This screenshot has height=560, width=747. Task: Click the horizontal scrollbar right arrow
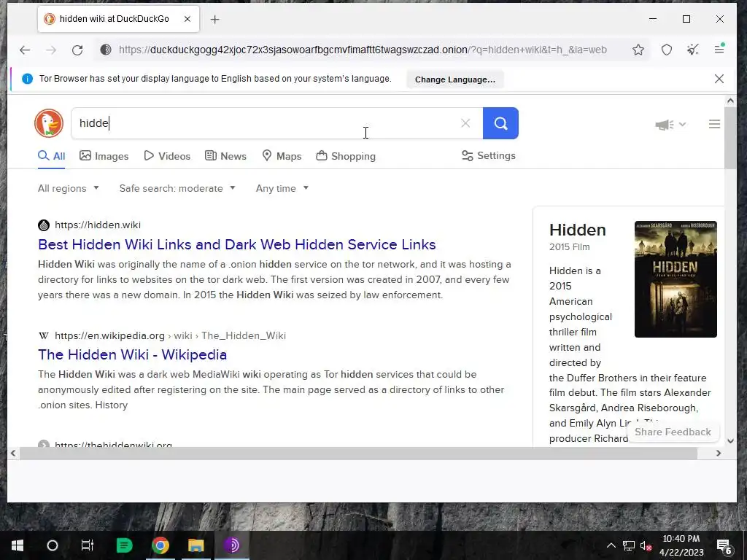coord(719,454)
